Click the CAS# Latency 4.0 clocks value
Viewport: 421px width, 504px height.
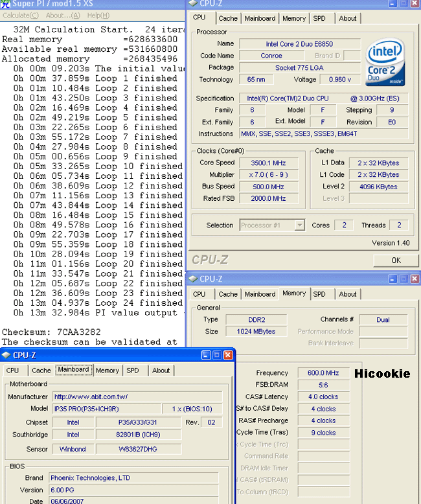(x=323, y=396)
